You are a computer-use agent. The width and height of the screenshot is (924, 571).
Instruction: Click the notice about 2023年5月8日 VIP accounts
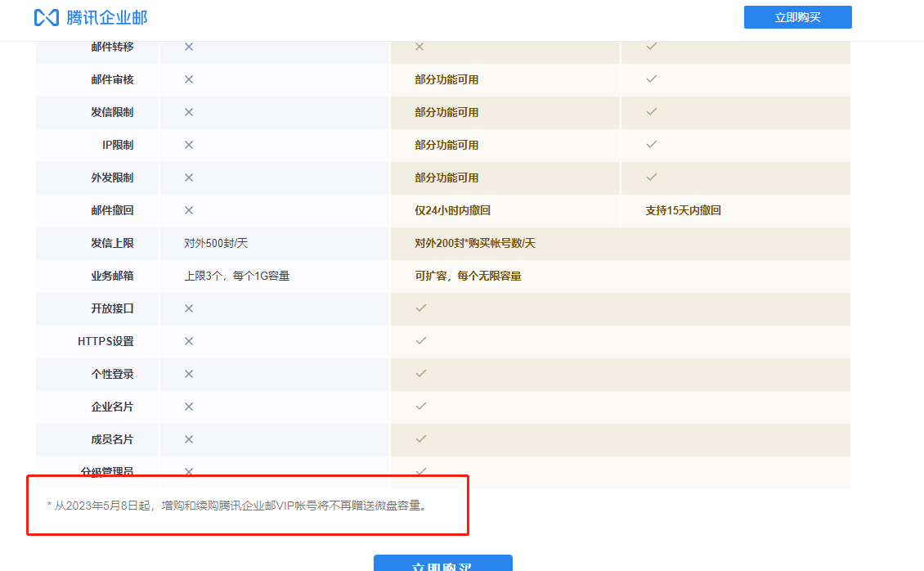237,506
